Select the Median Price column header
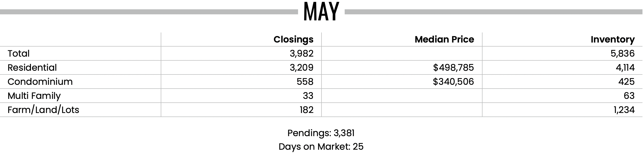644x154 pixels. 444,40
